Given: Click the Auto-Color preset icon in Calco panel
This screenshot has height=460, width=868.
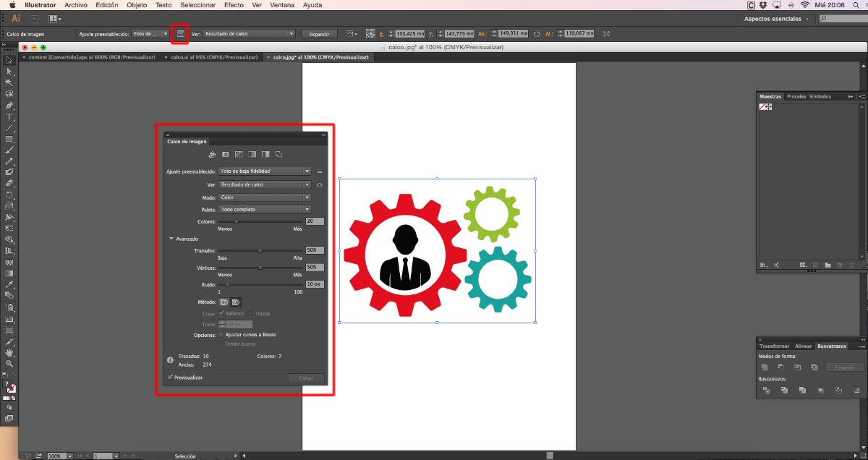Looking at the screenshot, I should pos(212,155).
